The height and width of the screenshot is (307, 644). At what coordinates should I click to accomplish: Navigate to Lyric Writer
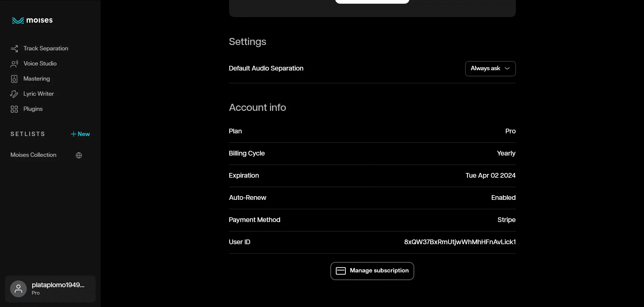39,94
